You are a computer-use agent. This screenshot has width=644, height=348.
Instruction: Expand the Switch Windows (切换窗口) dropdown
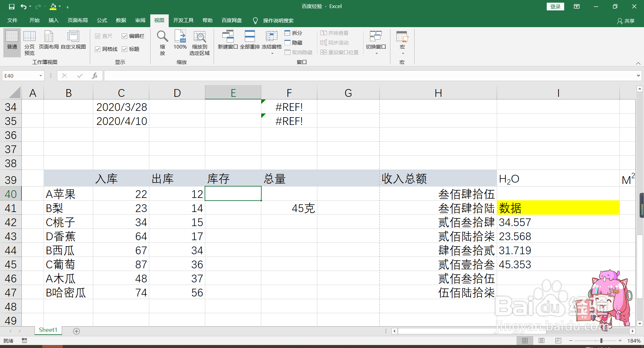point(376,54)
